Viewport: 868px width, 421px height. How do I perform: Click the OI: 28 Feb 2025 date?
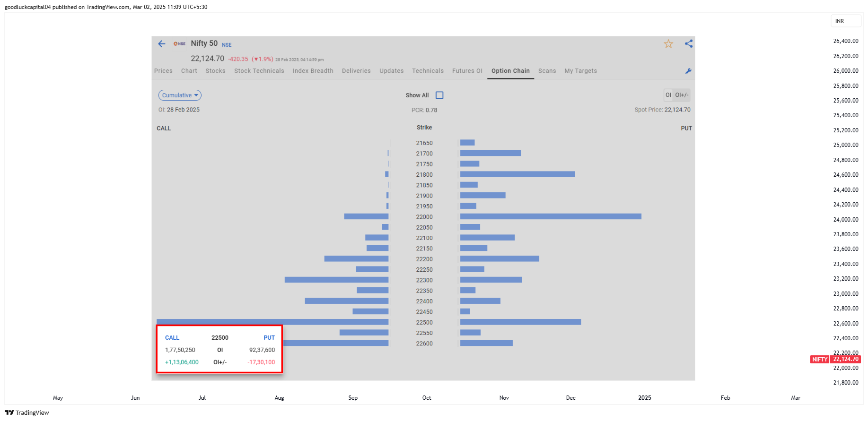click(x=179, y=110)
